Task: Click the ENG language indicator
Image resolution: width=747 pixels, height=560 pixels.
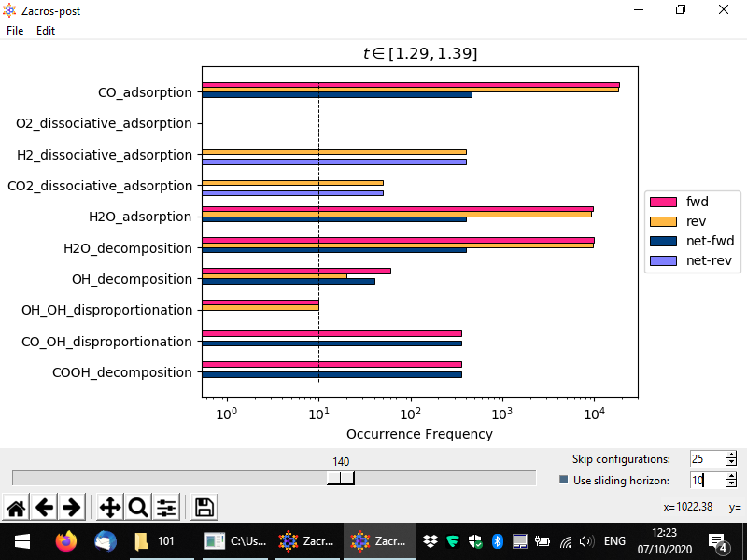Action: (x=614, y=541)
